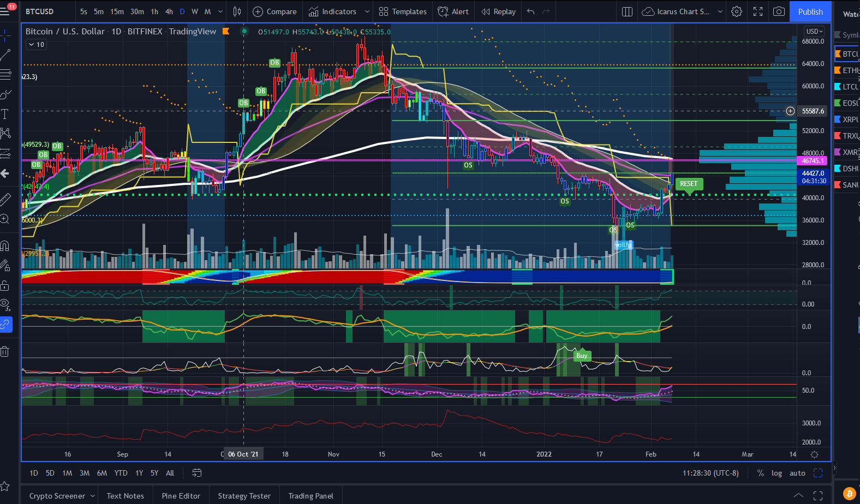Toggle auto scale
Screen dimensions: 860x504
(797, 473)
